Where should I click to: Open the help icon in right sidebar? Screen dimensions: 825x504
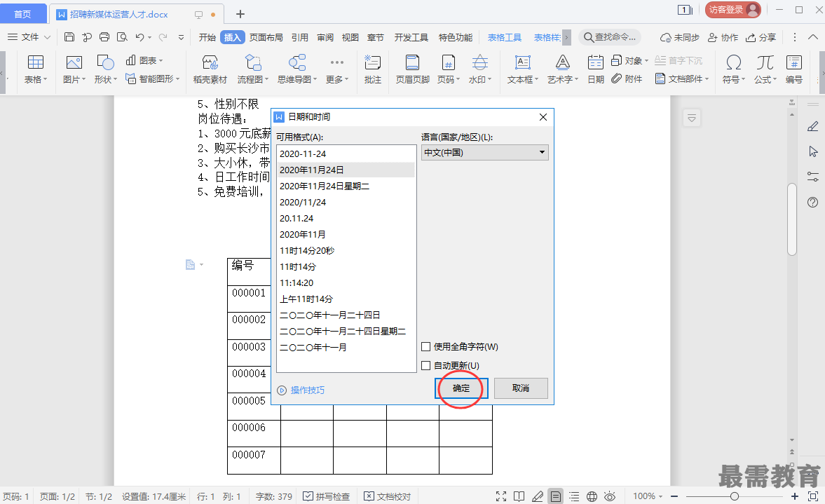812,202
